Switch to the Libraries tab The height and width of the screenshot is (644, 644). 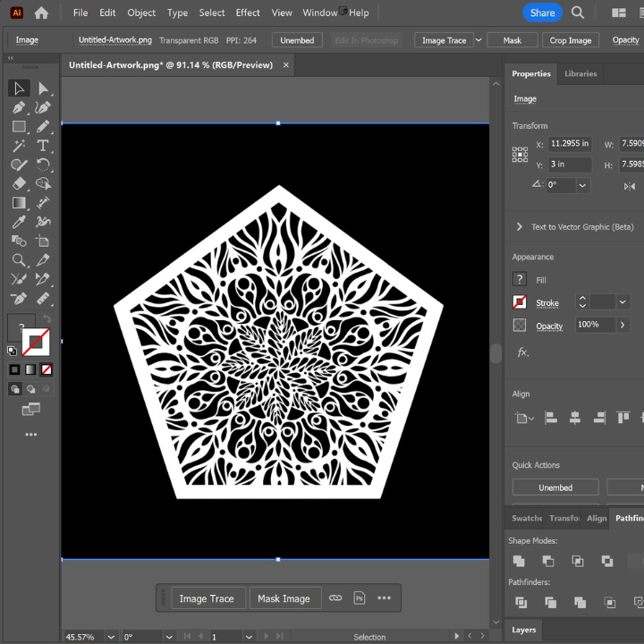click(x=580, y=74)
